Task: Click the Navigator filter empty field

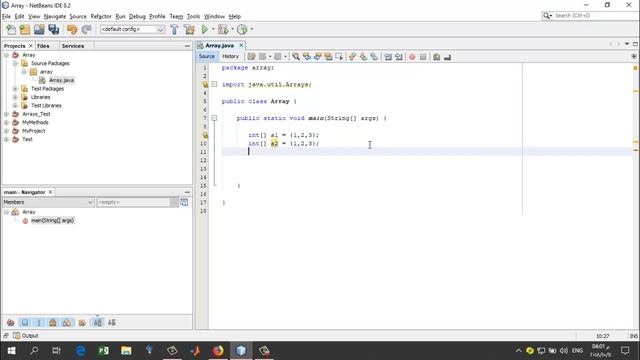Action: tap(133, 202)
